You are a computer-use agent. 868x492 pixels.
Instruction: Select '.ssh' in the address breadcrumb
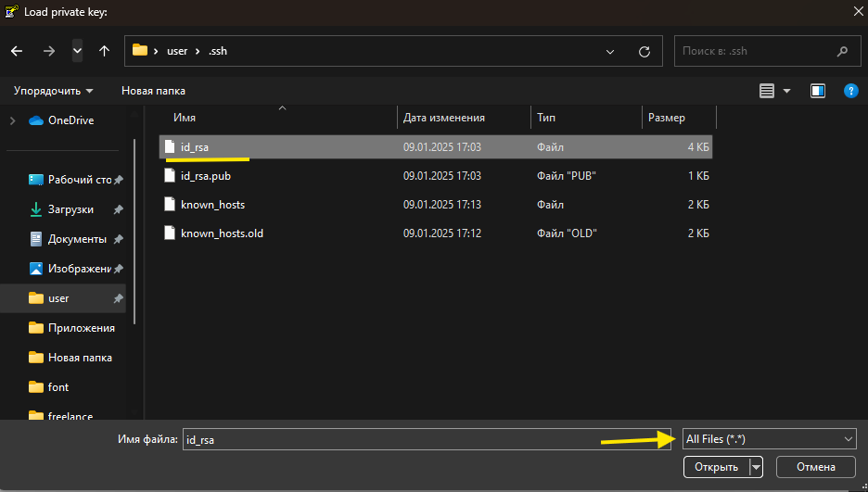point(218,51)
